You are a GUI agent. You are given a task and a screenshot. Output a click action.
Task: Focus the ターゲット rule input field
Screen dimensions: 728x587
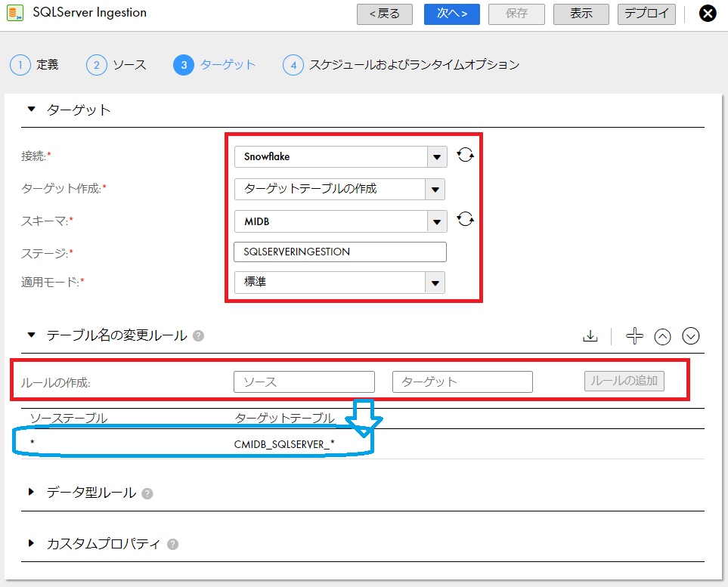pos(463,382)
